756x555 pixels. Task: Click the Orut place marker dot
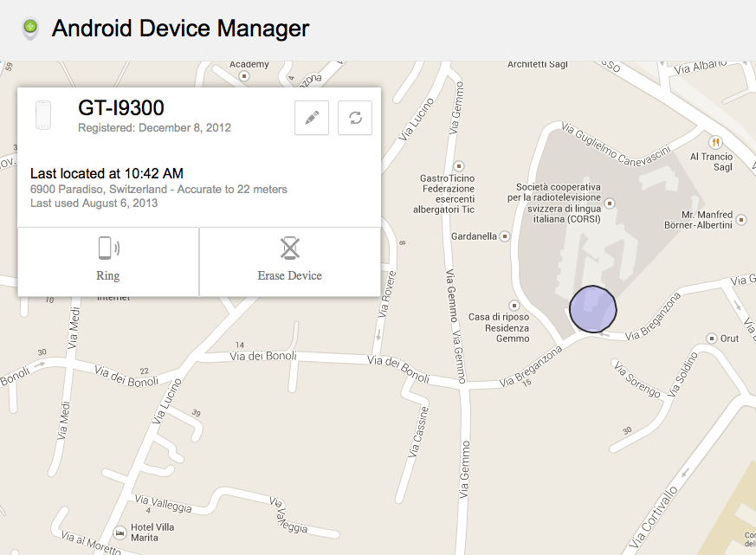point(712,338)
